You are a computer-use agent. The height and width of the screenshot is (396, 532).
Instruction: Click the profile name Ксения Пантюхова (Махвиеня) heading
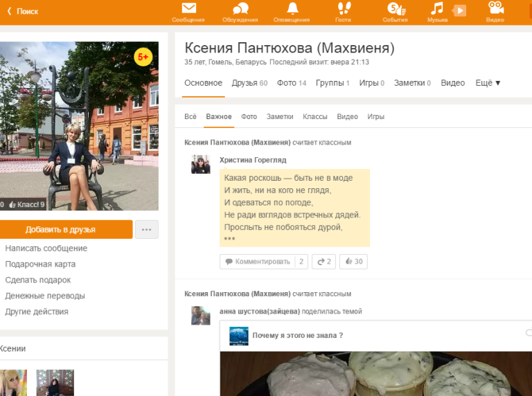pos(290,48)
